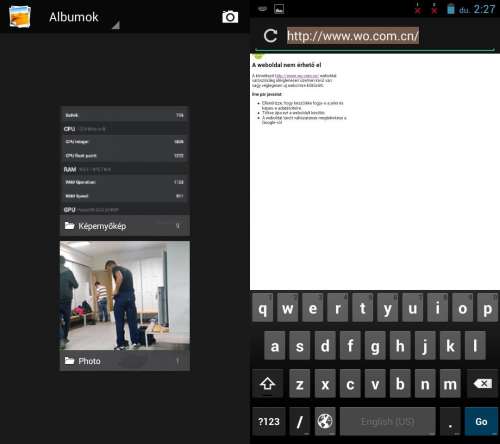Tap the z key
This screenshot has height=444, width=500.
[x=300, y=384]
